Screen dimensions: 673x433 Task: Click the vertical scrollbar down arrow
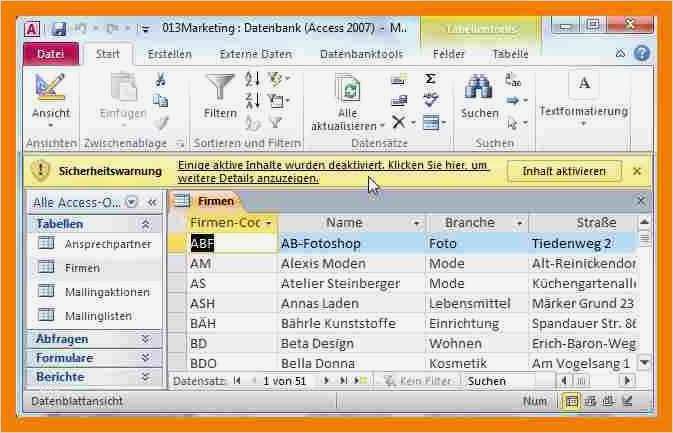644,363
